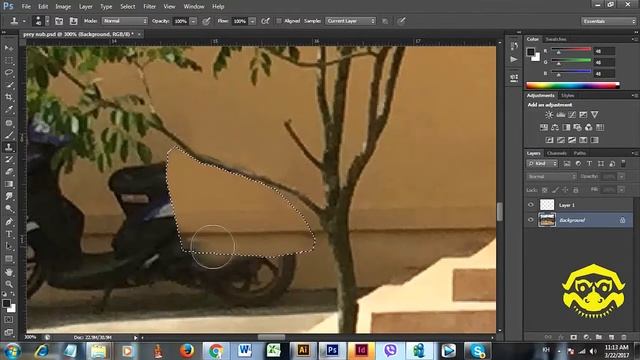Toggle the Brush panel in options bar
Screen dimensions: 640x360
[x=59, y=21]
